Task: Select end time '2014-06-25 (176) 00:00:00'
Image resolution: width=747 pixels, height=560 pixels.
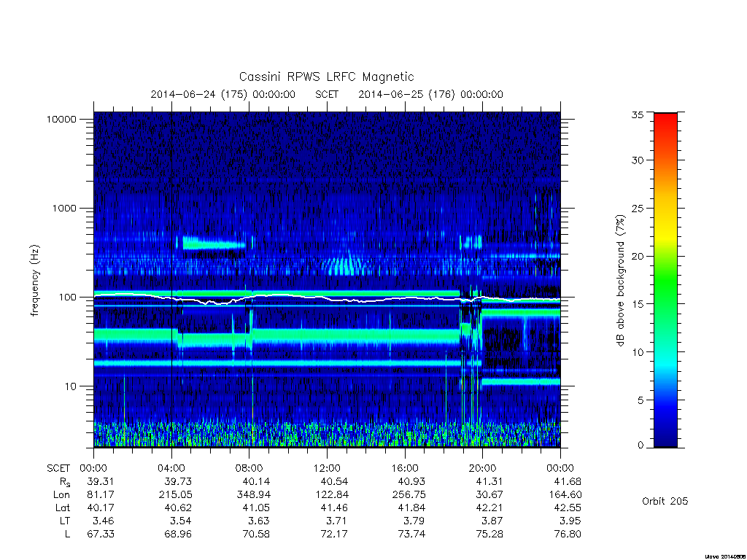Action: [x=430, y=94]
